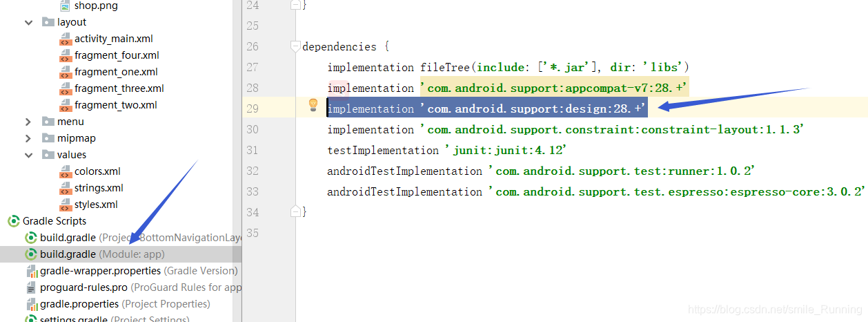Click the fragment_four.xml file icon
Image resolution: width=868 pixels, height=322 pixels.
click(x=65, y=55)
